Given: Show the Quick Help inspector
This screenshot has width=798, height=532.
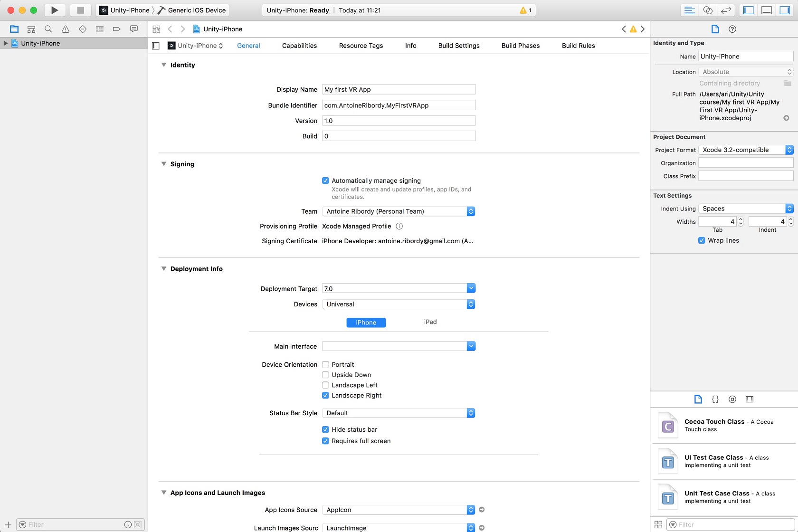Looking at the screenshot, I should (x=732, y=29).
